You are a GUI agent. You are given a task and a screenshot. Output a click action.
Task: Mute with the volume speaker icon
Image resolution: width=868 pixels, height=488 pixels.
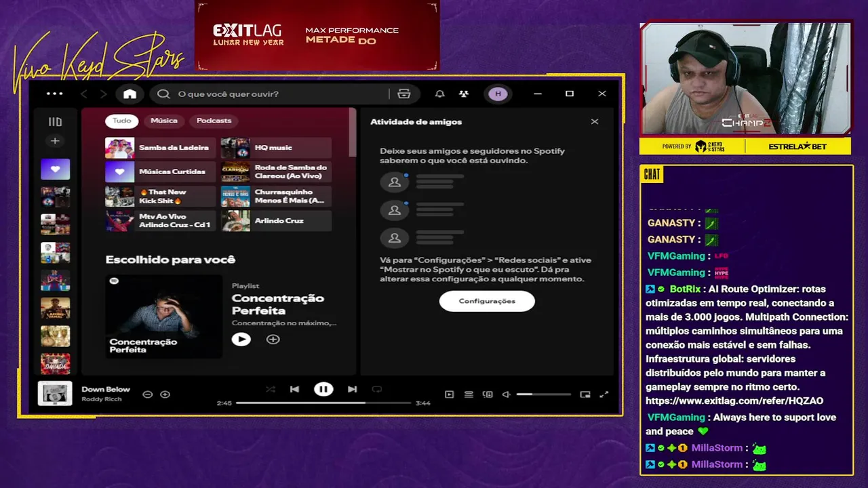click(x=506, y=394)
